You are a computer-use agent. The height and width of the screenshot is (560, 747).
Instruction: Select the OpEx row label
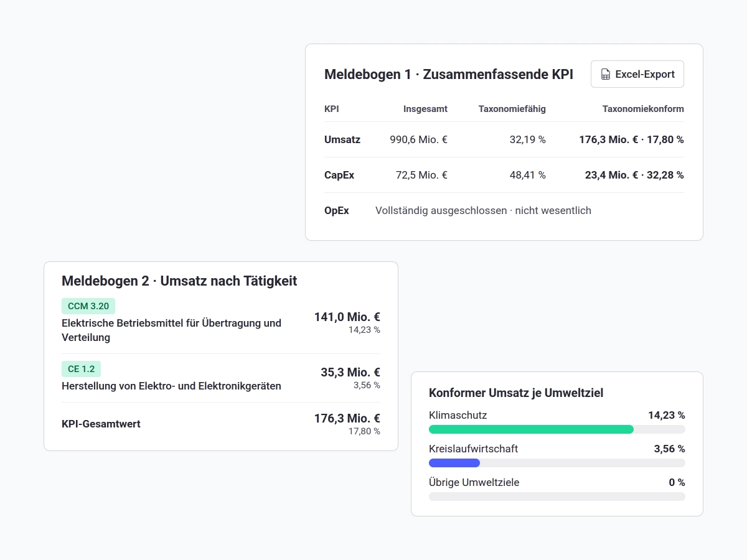337,210
